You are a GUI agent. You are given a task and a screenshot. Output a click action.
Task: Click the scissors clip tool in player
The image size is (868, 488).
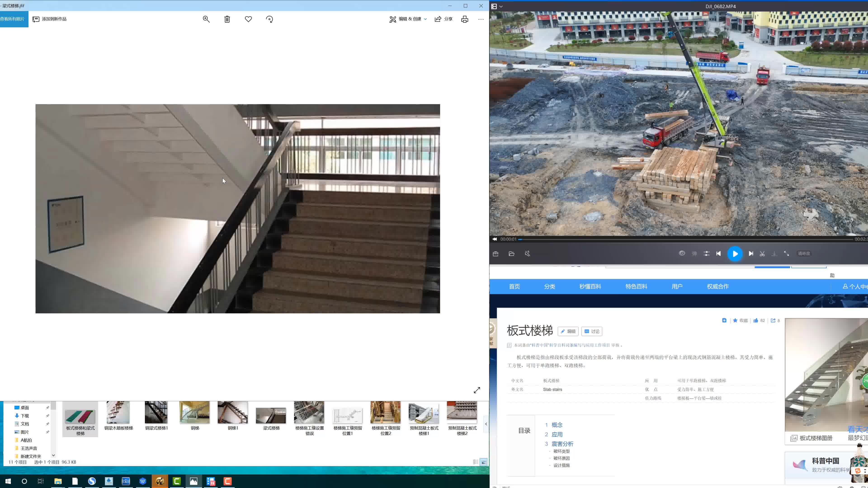point(762,253)
